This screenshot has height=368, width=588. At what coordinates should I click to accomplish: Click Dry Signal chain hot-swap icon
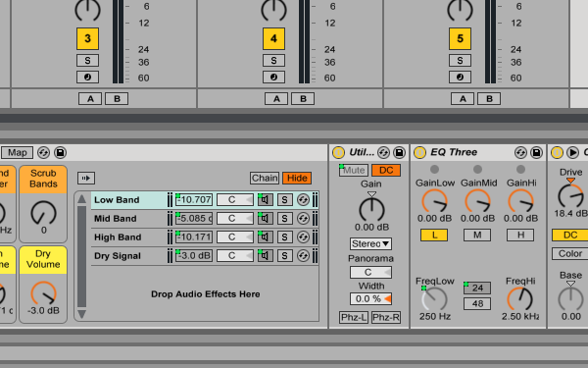303,256
